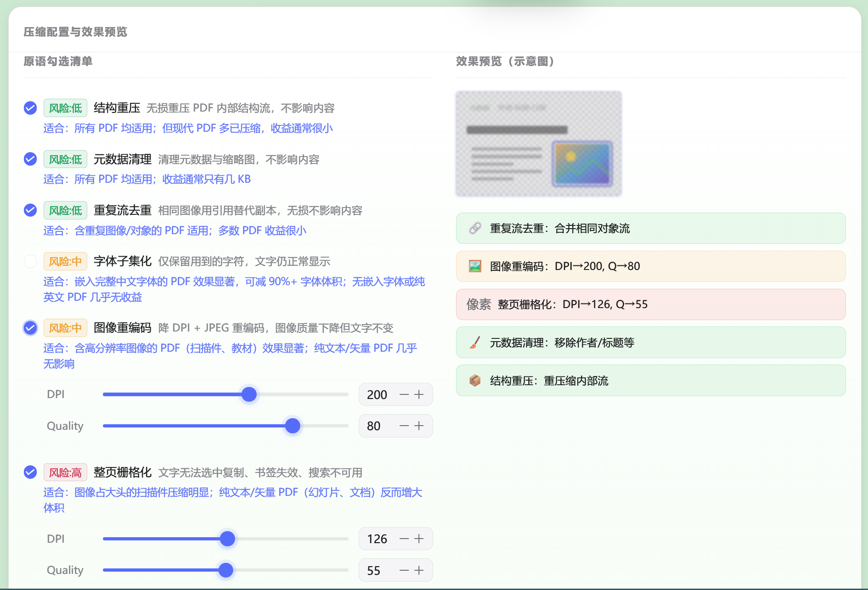Viewport: 868px width, 590px height.
Task: Decrease 整页栅格化 DPI 126 with minus
Action: click(404, 539)
